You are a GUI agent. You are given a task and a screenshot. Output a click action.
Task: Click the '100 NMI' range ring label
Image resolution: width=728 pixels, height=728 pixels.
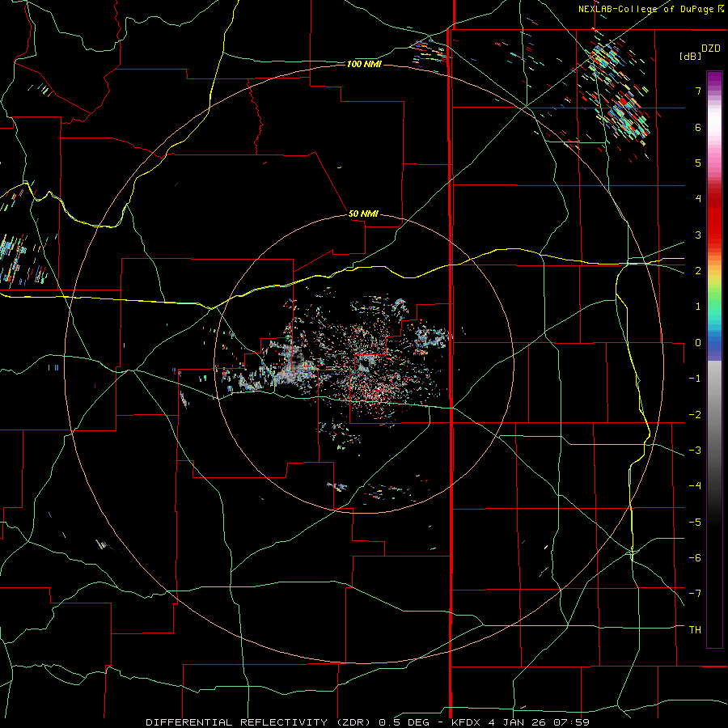(364, 64)
